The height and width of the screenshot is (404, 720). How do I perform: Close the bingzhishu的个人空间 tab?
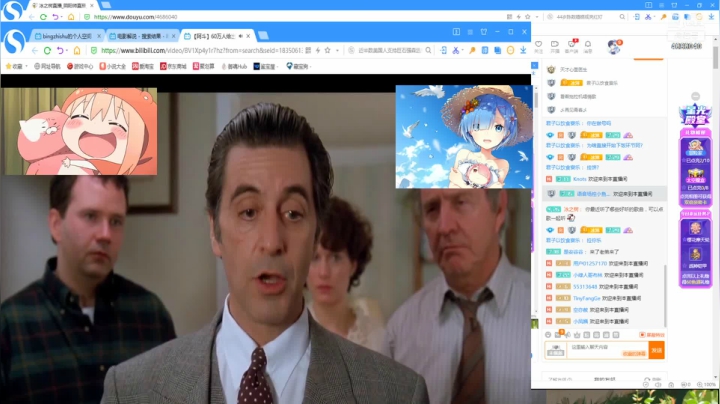pos(99,36)
